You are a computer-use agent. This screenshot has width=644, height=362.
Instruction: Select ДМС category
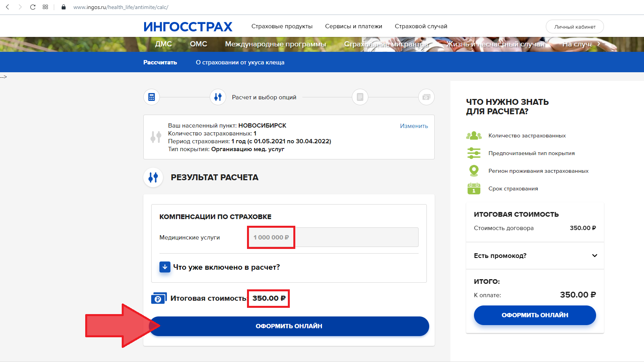tap(163, 44)
